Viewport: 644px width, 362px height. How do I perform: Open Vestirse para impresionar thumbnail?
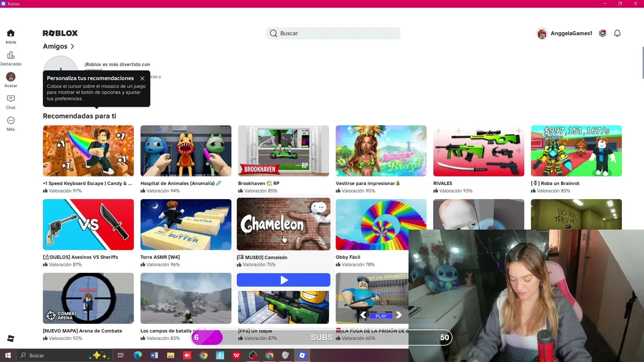(381, 151)
